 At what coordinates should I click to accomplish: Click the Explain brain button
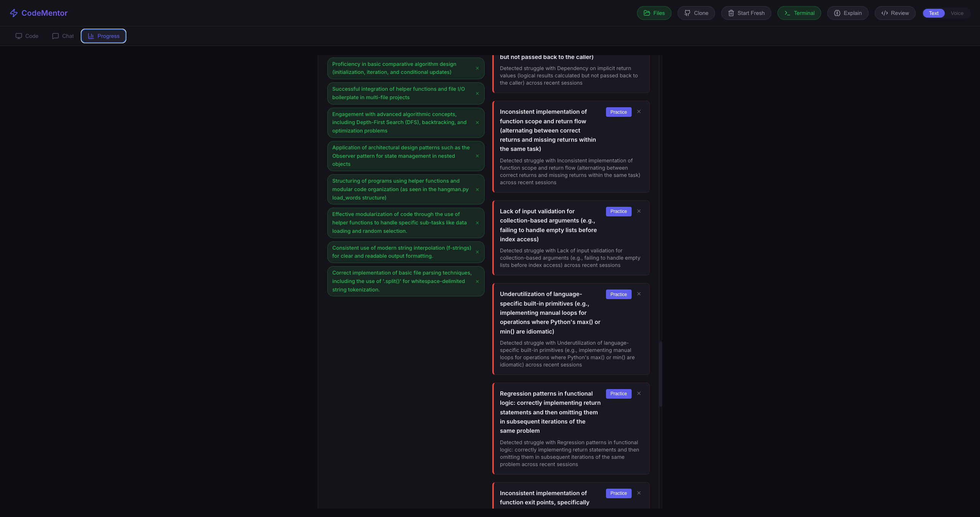click(848, 13)
